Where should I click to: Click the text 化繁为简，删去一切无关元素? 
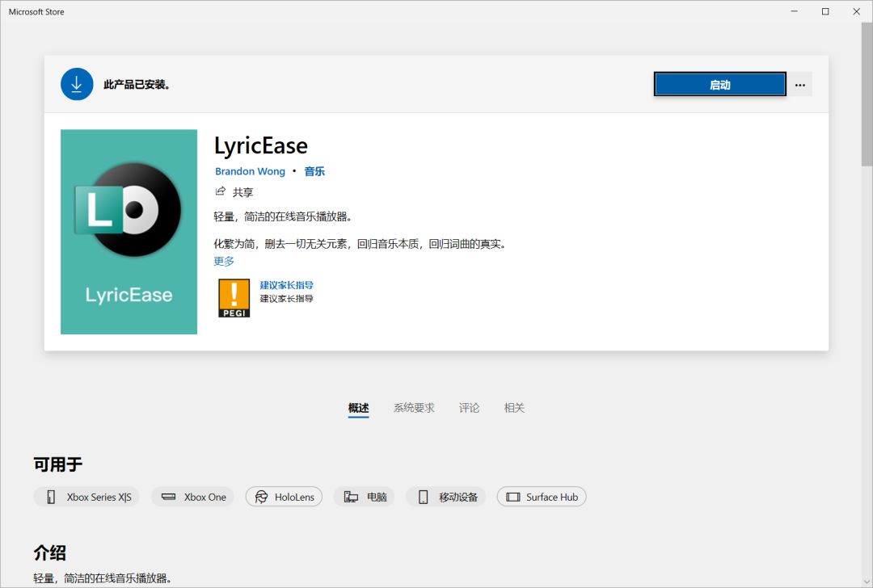[280, 244]
